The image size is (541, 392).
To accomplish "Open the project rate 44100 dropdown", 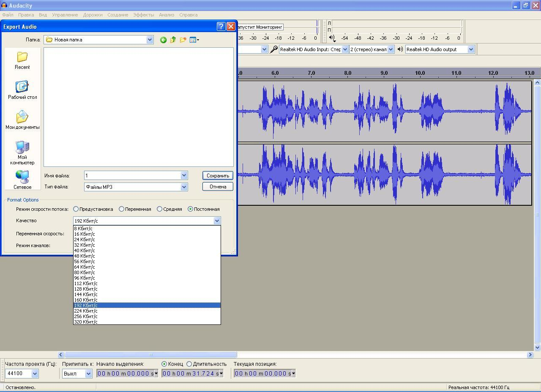I will (x=35, y=373).
